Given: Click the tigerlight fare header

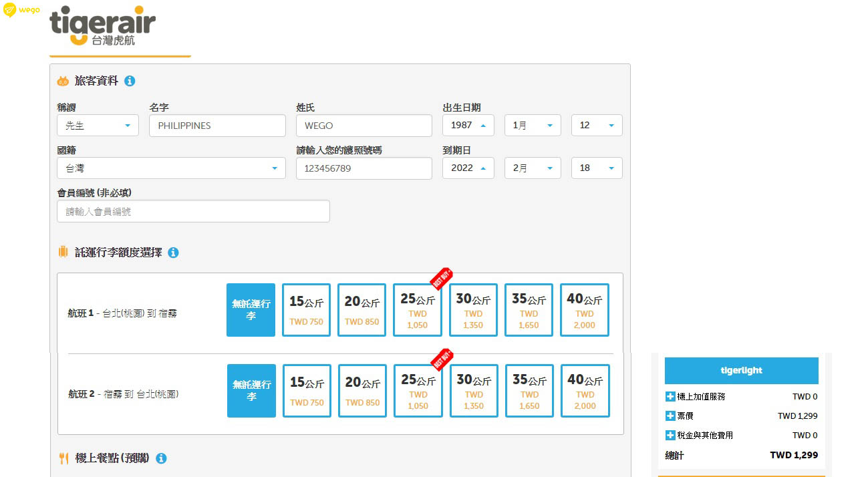Looking at the screenshot, I should pos(741,371).
